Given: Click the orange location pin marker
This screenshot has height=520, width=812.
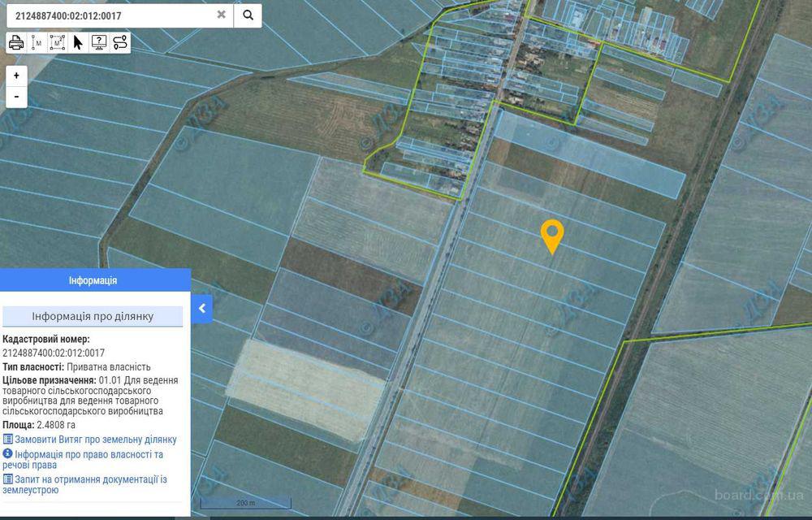Looking at the screenshot, I should coord(552,235).
